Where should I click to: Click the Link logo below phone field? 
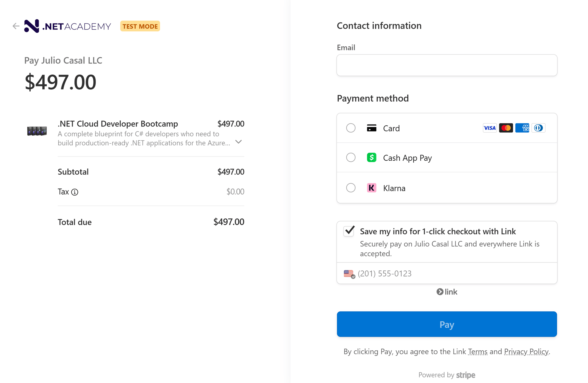click(447, 292)
